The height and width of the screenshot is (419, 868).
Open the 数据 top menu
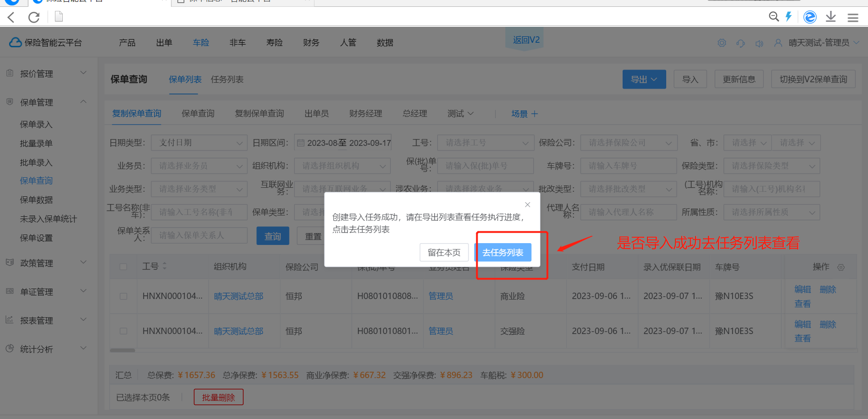click(385, 43)
